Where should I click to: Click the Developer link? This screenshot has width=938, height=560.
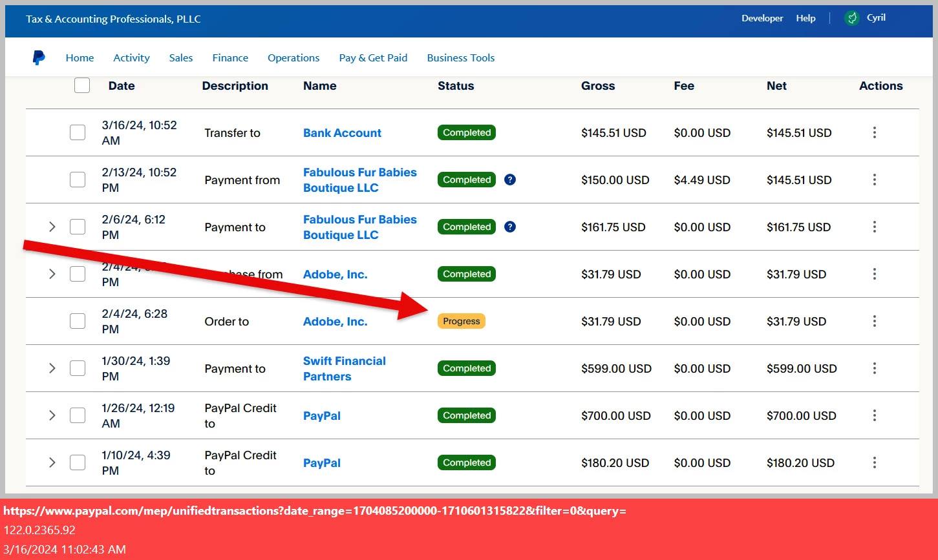(762, 18)
